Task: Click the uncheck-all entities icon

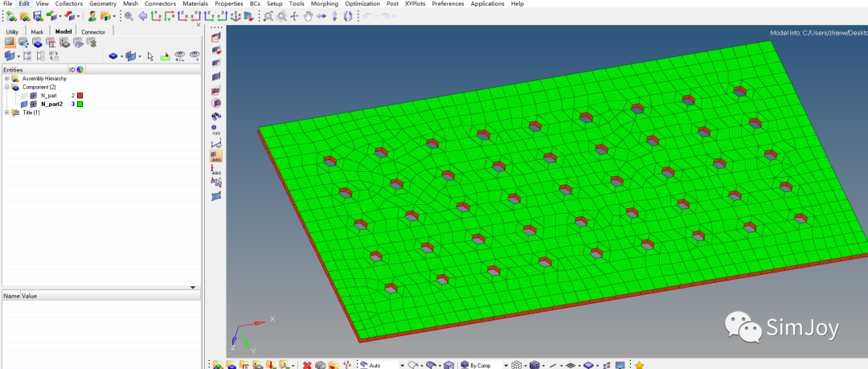Action: tap(40, 56)
